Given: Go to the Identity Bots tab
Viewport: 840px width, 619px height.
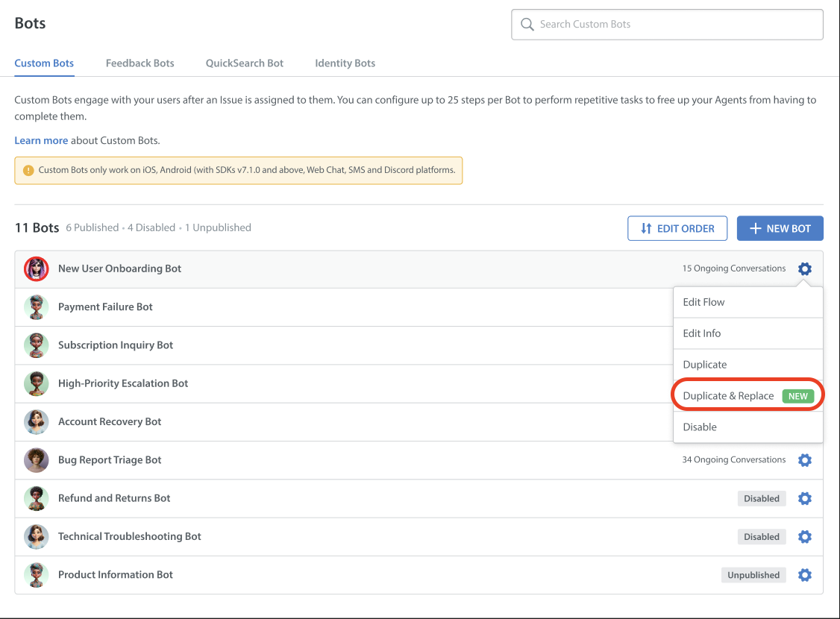Looking at the screenshot, I should 345,63.
